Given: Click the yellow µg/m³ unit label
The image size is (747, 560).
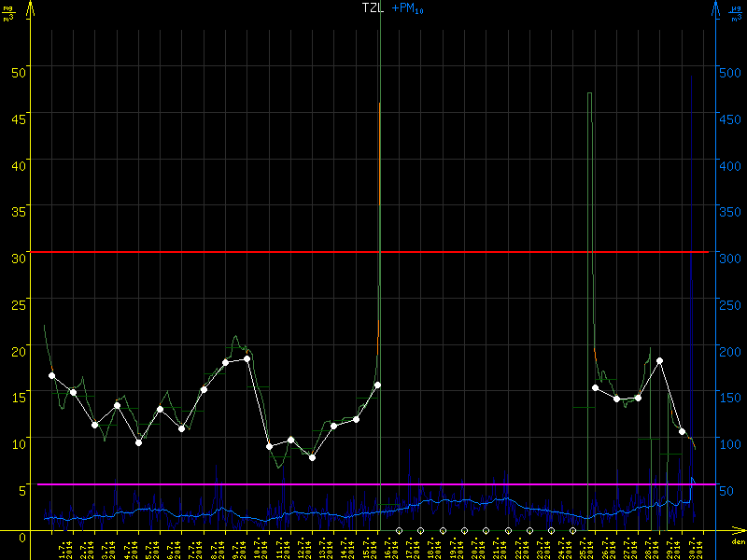Looking at the screenshot, I should (x=8, y=13).
